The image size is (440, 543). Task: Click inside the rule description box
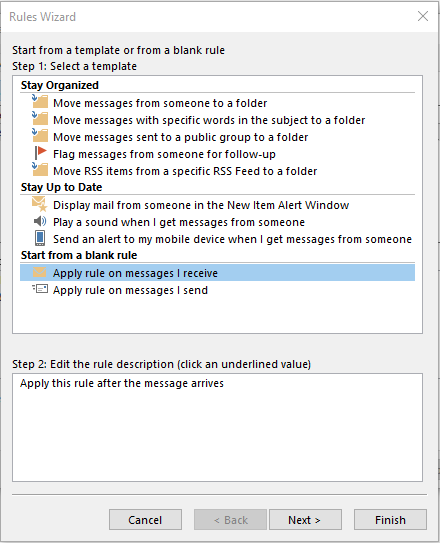(x=217, y=427)
